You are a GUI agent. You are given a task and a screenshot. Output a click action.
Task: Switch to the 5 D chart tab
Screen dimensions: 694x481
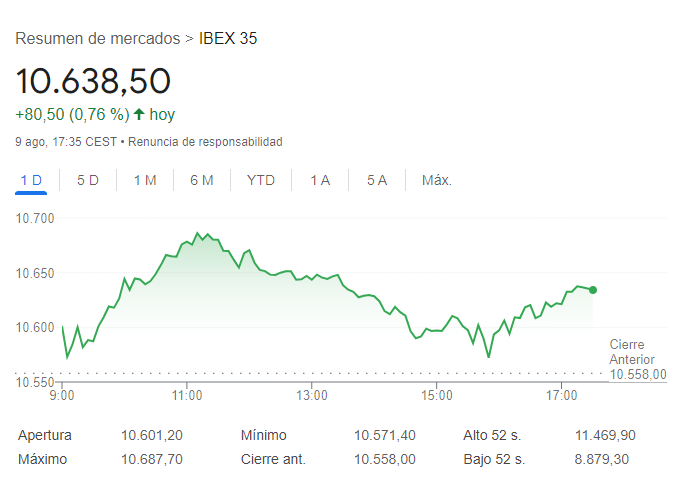tap(88, 181)
